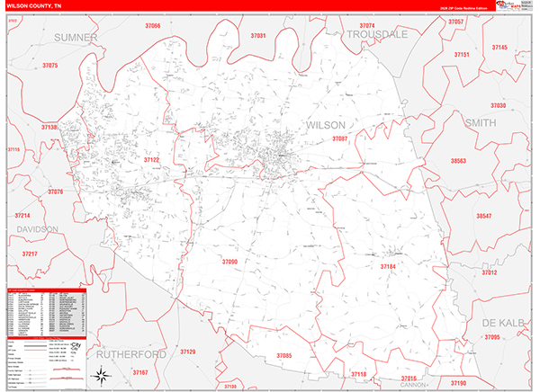This screenshot has height=392, width=540.
Task: Select ZIP code 37095 label
Action: click(492, 337)
